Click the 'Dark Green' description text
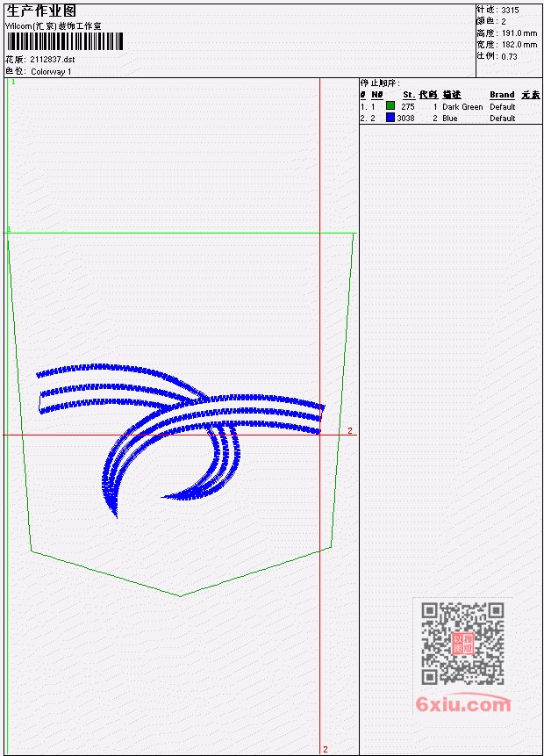Image resolution: width=544 pixels, height=756 pixels. pyautogui.click(x=462, y=107)
